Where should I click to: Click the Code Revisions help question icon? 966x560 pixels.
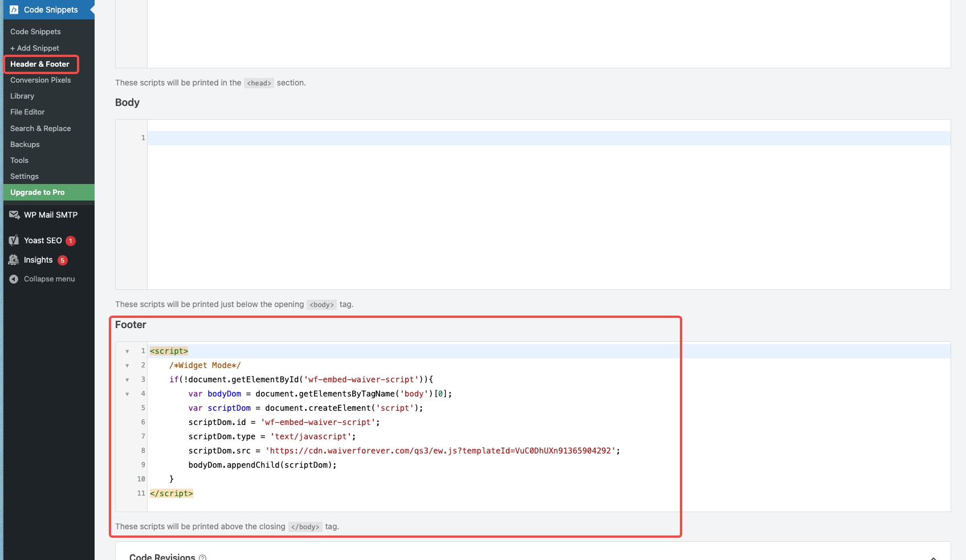pos(202,558)
